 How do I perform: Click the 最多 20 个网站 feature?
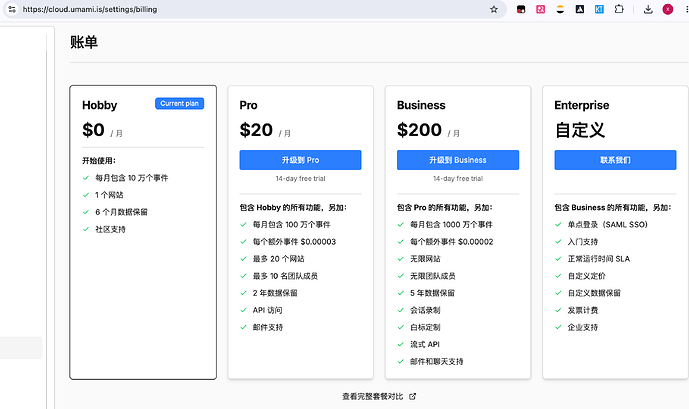pyautogui.click(x=278, y=259)
